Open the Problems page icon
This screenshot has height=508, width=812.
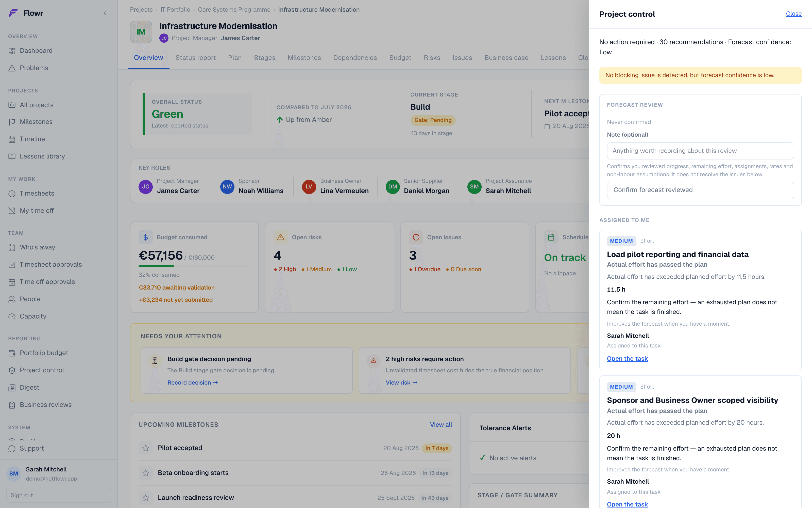12,68
